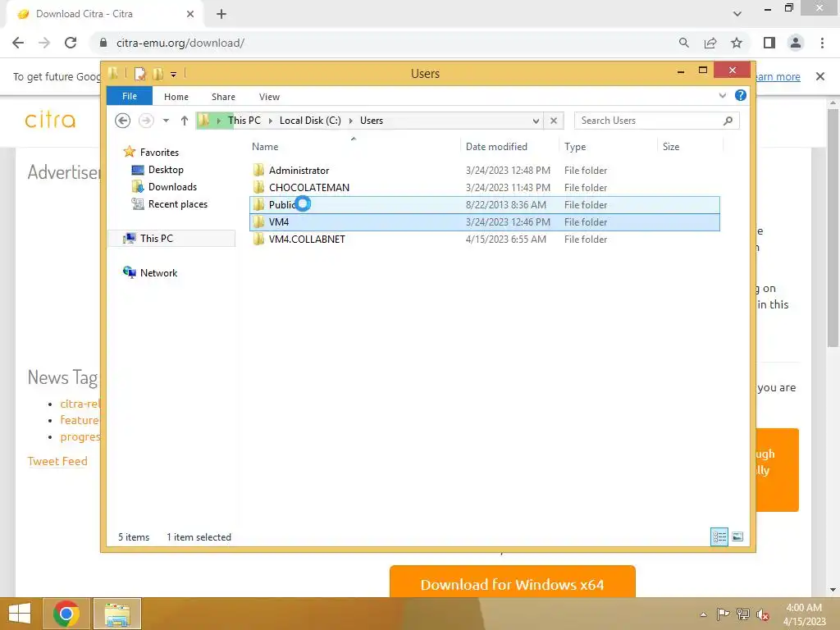
Task: Select the Public folder
Action: pyautogui.click(x=484, y=204)
